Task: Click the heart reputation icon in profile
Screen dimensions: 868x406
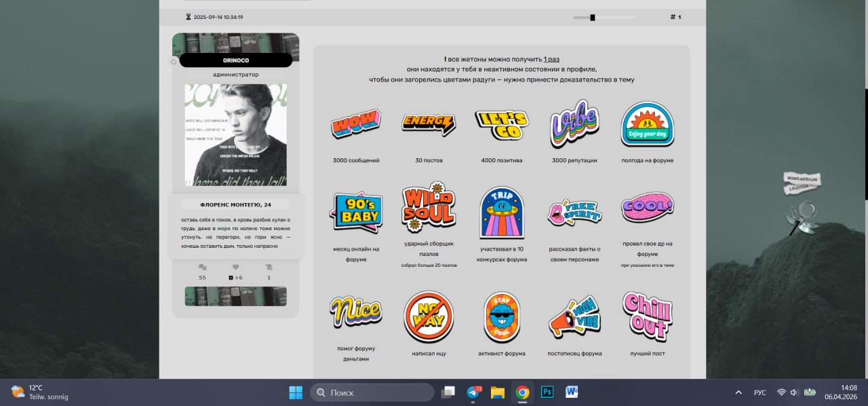Action: click(235, 267)
